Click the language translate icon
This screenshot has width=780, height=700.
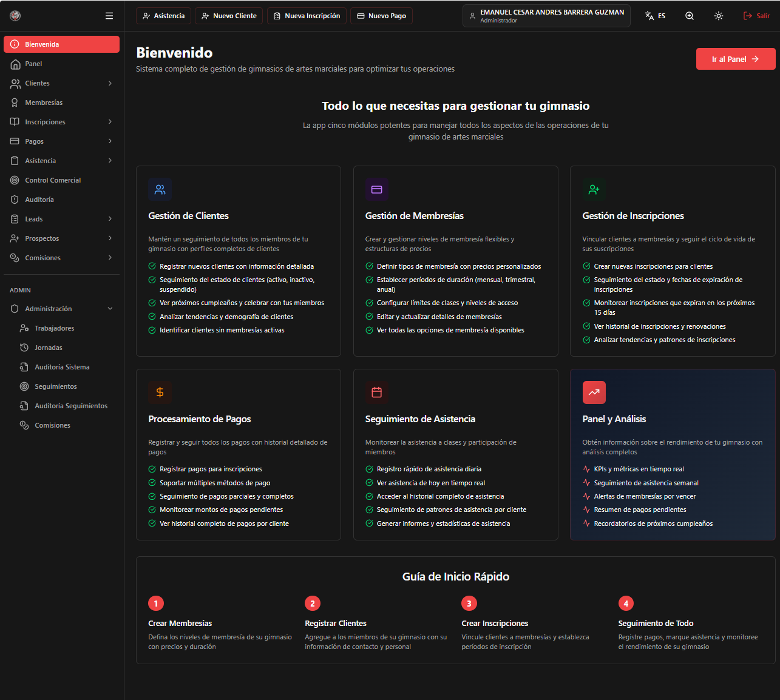click(x=649, y=16)
